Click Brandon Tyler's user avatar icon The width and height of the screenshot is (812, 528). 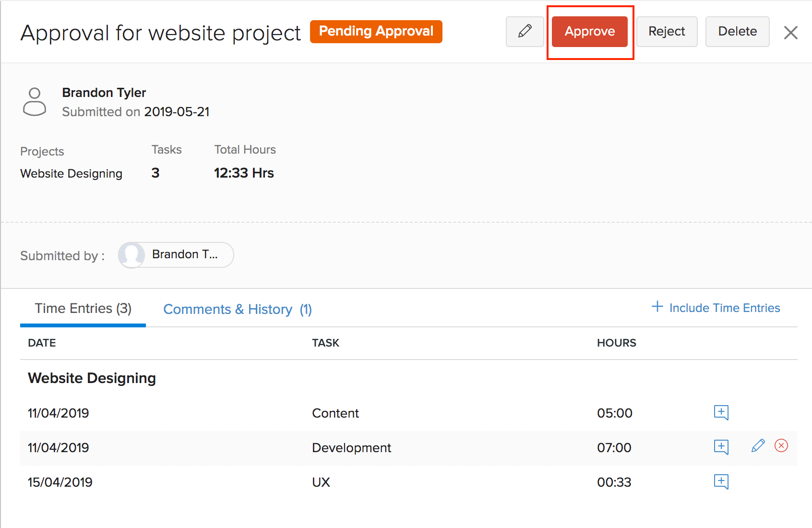coord(35,102)
